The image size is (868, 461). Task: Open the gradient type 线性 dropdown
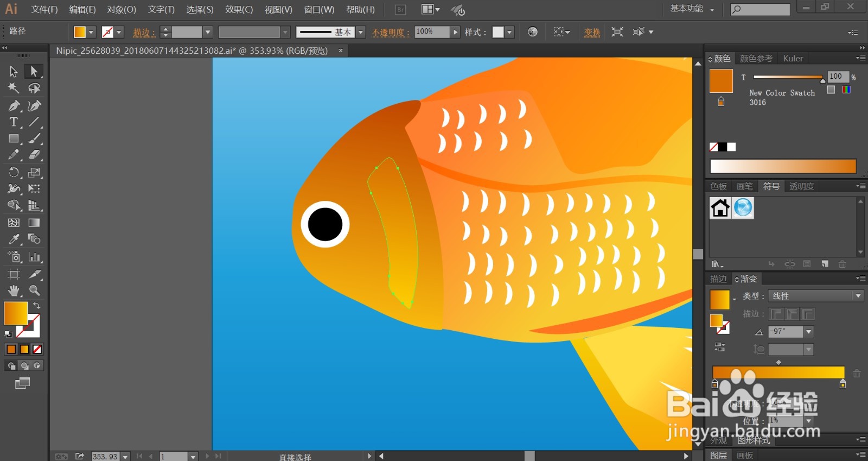click(x=815, y=296)
